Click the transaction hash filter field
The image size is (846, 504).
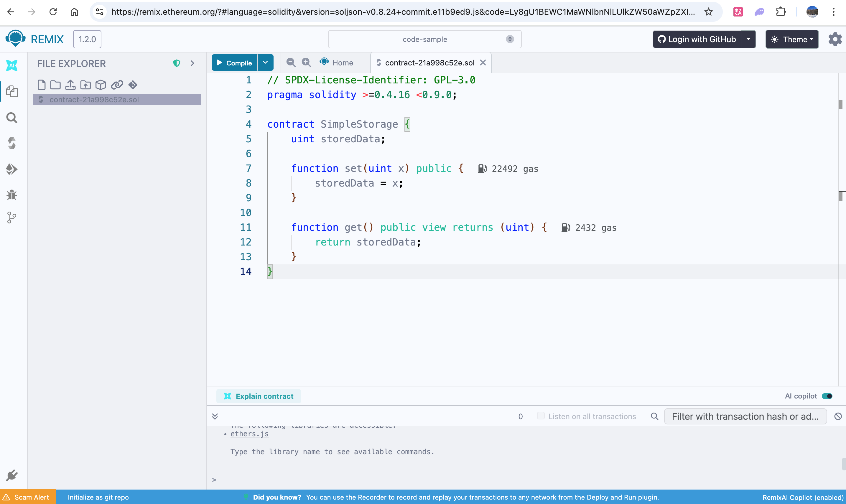tap(745, 416)
